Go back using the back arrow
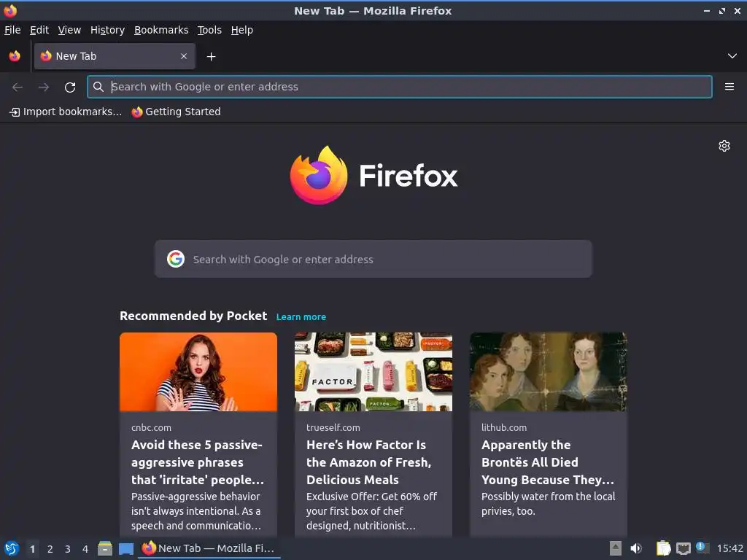747x560 pixels. pos(18,87)
